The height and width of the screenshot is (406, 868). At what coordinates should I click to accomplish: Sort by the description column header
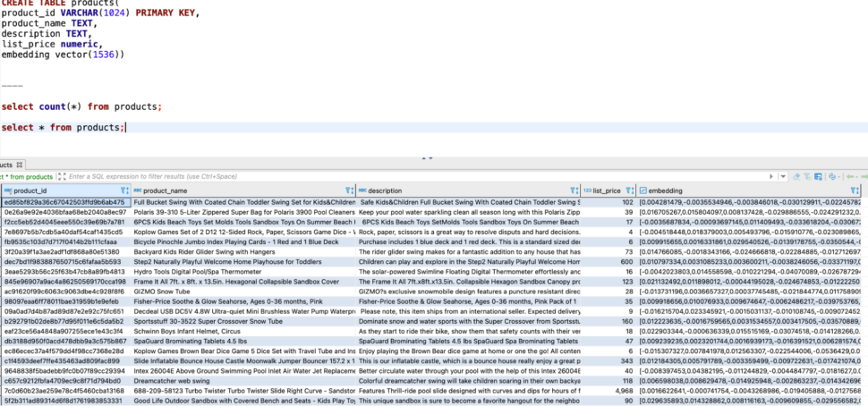pos(385,190)
